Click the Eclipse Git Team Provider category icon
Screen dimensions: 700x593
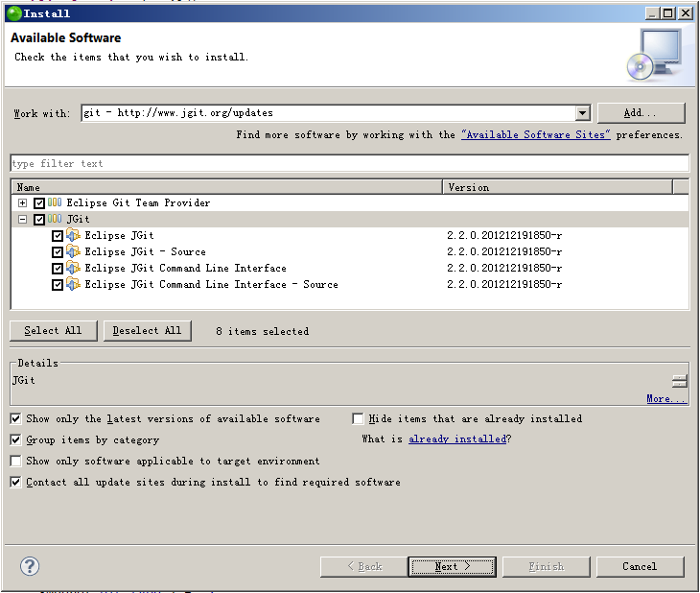(x=55, y=202)
